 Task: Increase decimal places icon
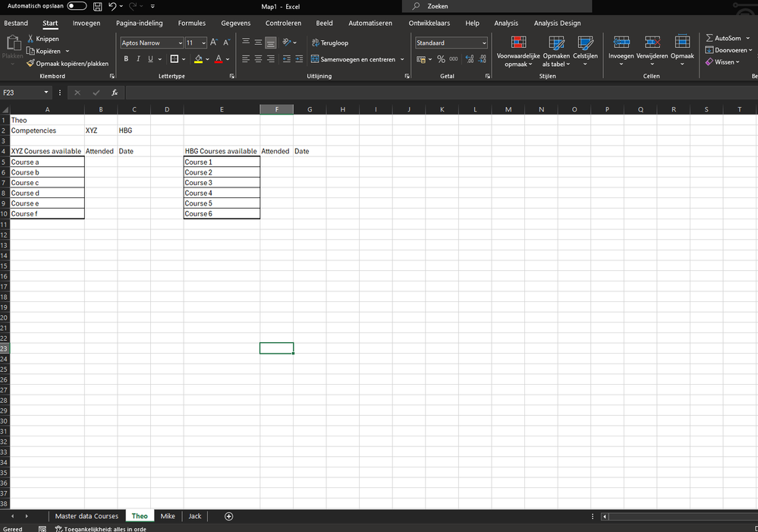470,59
